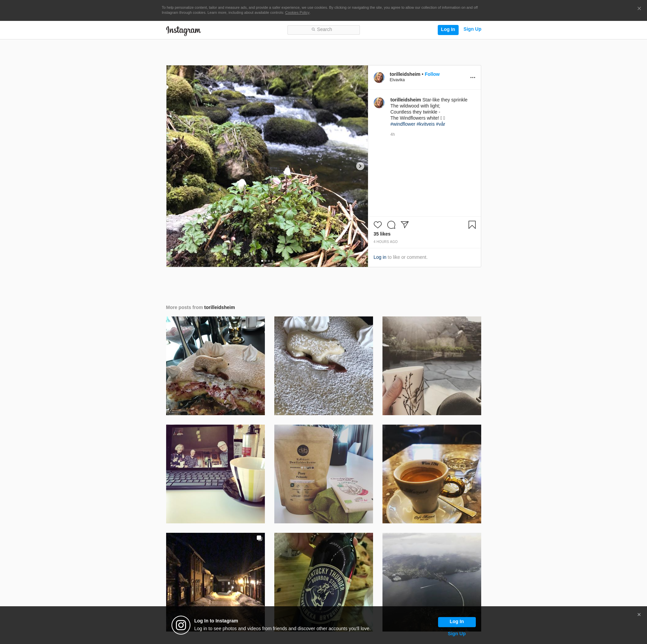Go to Instagram home via the logo
Viewport: 647px width, 644px height.
(183, 30)
